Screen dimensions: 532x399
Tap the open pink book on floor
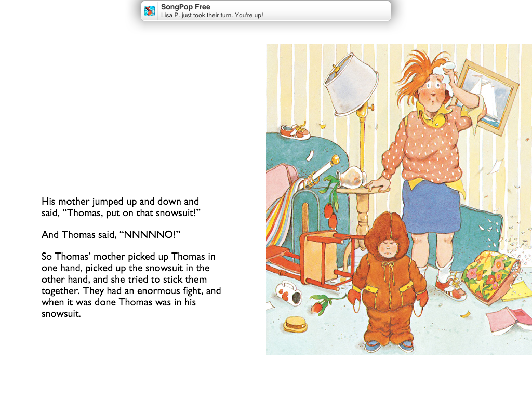click(x=510, y=320)
